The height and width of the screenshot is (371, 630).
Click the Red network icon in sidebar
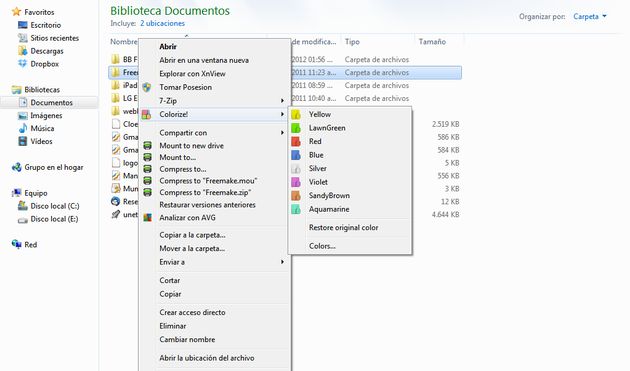16,244
